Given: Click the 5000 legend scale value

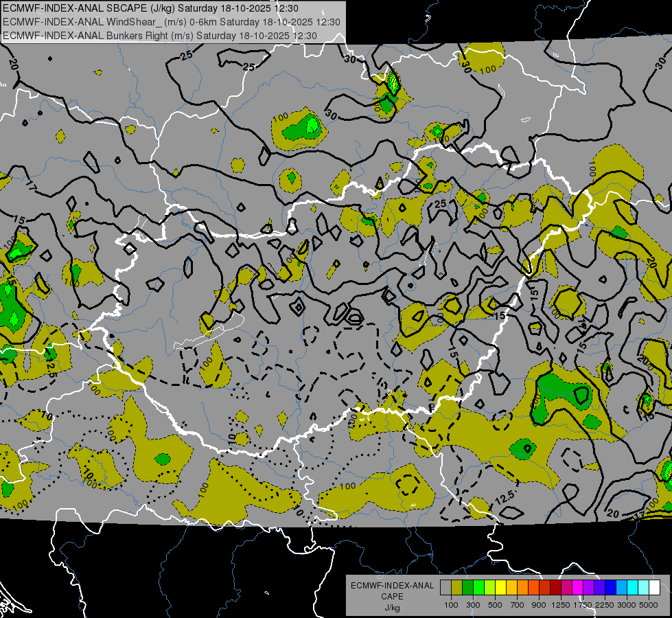Looking at the screenshot, I should (x=649, y=605).
